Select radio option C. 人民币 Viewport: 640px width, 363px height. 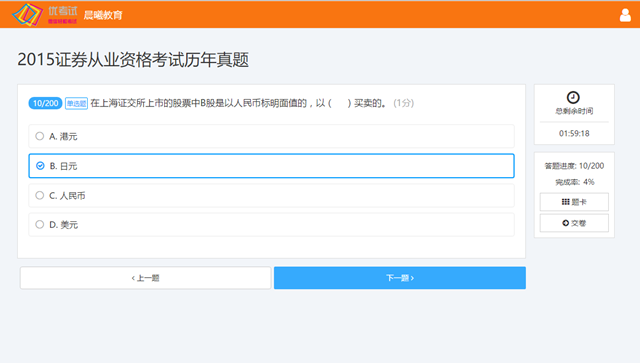tap(271, 196)
